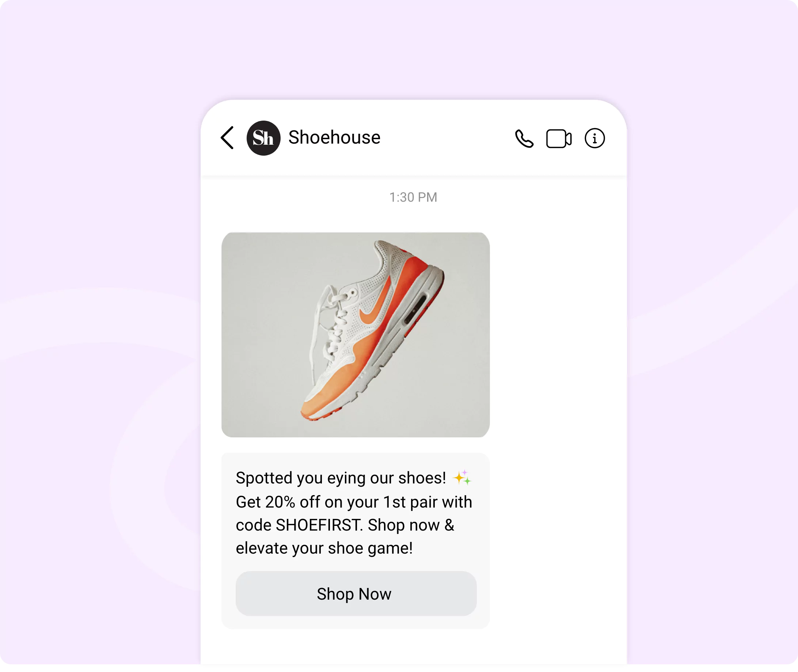Screen dimensions: 798x672
Task: Start a video call with Shoehouse
Action: pos(559,138)
